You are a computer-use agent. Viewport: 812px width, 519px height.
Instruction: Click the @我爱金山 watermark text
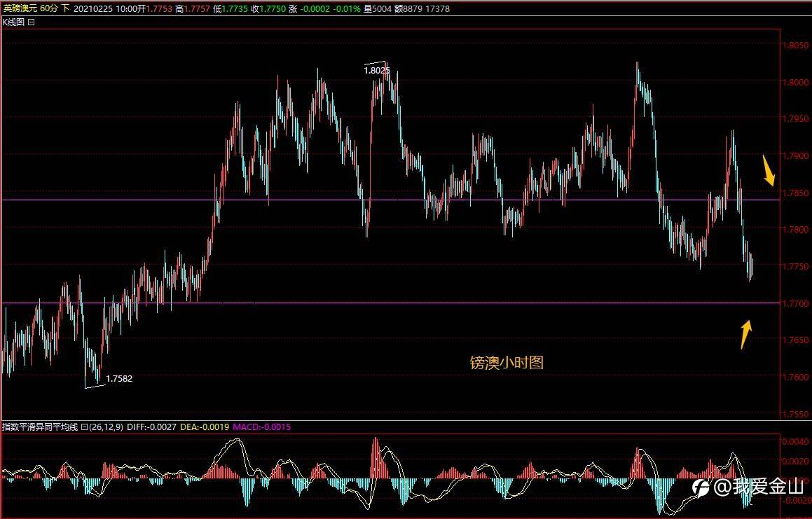pyautogui.click(x=759, y=487)
